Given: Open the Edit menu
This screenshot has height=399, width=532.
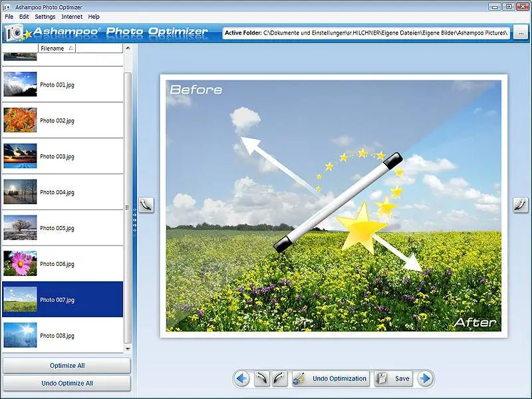Looking at the screenshot, I should pos(24,17).
